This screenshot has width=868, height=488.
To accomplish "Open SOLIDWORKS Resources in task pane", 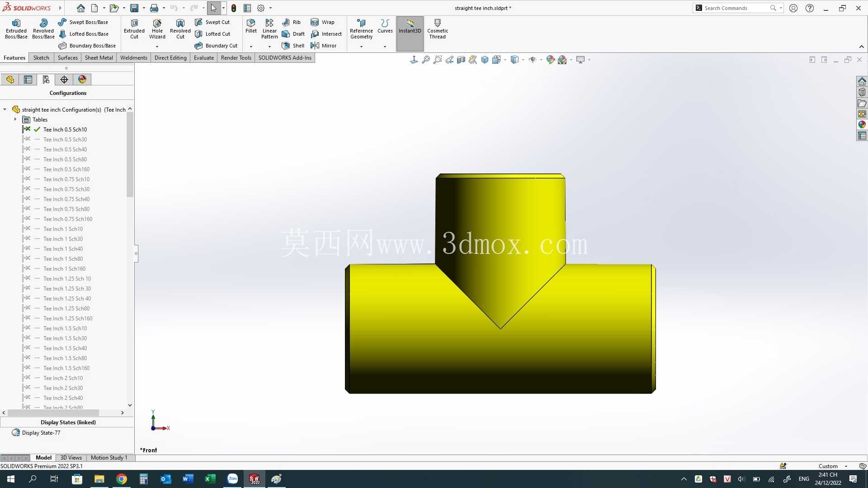I will coord(862,81).
